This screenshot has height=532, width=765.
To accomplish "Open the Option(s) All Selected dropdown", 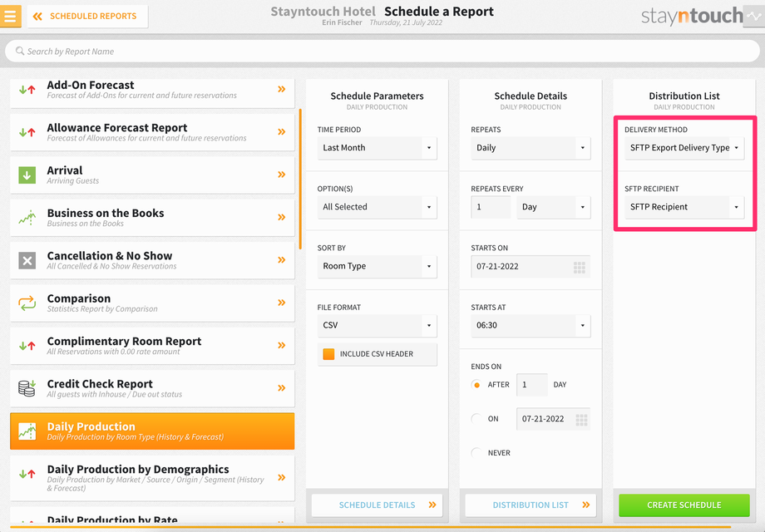I will tap(378, 207).
